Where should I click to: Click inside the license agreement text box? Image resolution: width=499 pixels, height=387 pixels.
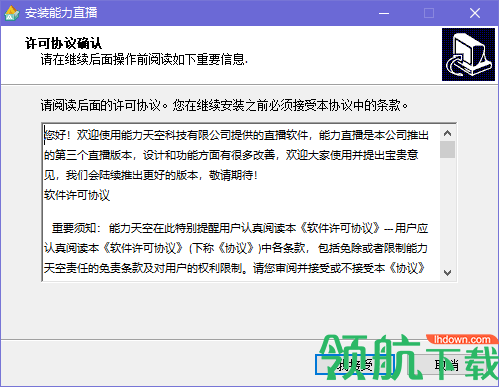coord(242,202)
